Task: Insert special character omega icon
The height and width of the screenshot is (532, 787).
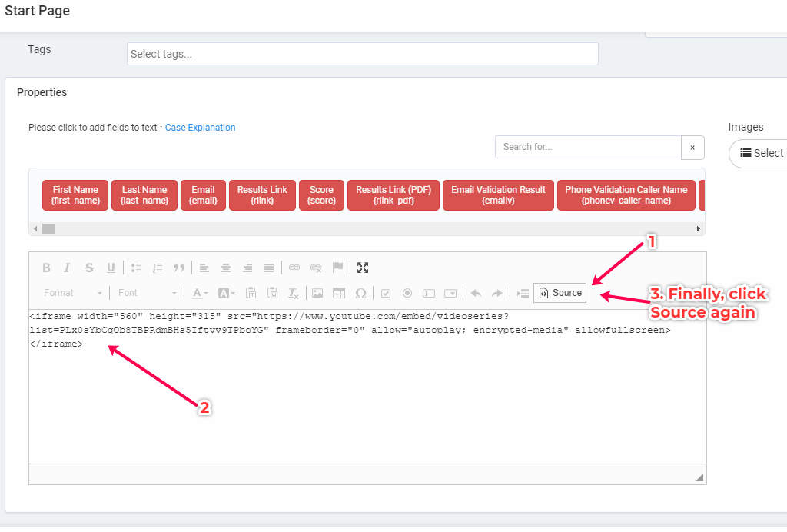Action: tap(360, 293)
